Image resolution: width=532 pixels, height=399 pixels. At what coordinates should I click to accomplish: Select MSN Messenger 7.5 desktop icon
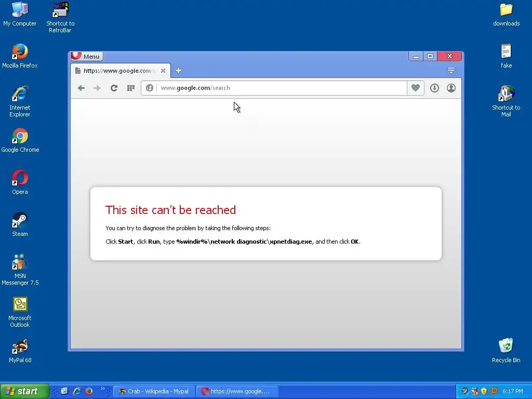[20, 270]
